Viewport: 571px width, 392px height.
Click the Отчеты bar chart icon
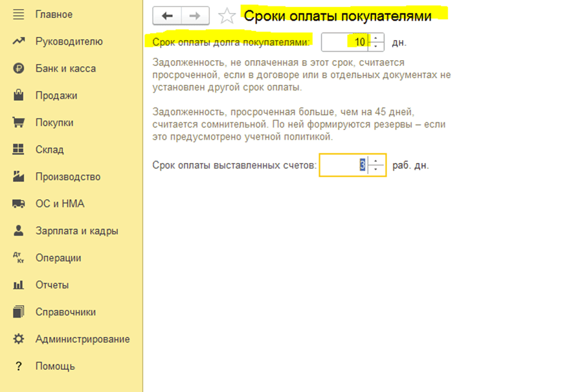[x=19, y=285]
